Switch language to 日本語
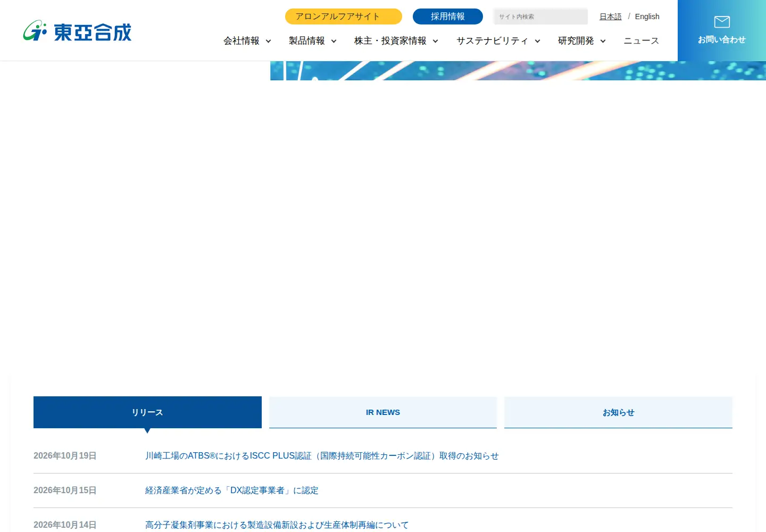The image size is (766, 532). 611,16
